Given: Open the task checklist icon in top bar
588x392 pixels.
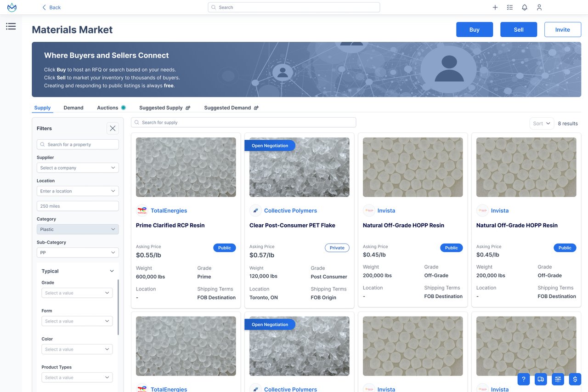Looking at the screenshot, I should (509, 7).
